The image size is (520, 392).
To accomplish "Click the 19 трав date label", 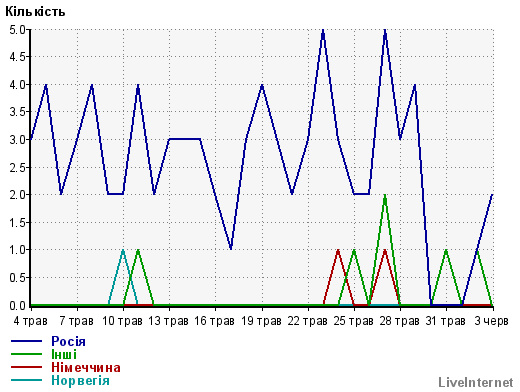I will click(261, 321).
